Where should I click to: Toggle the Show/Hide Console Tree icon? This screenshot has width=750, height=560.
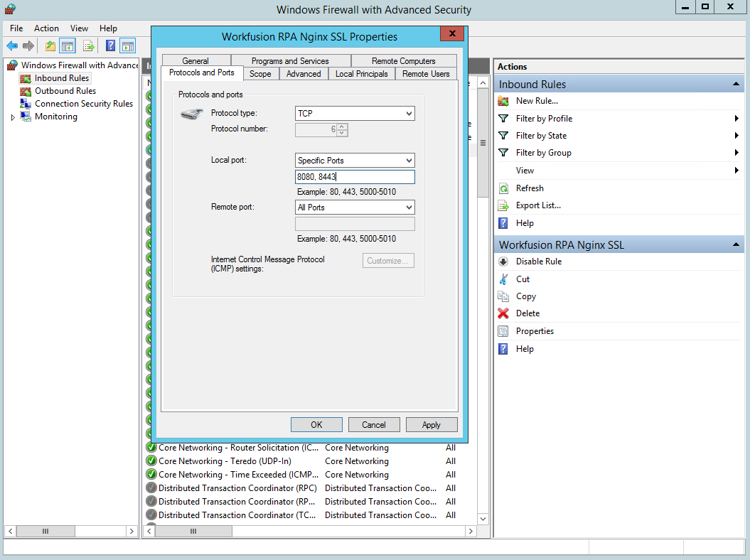[68, 46]
